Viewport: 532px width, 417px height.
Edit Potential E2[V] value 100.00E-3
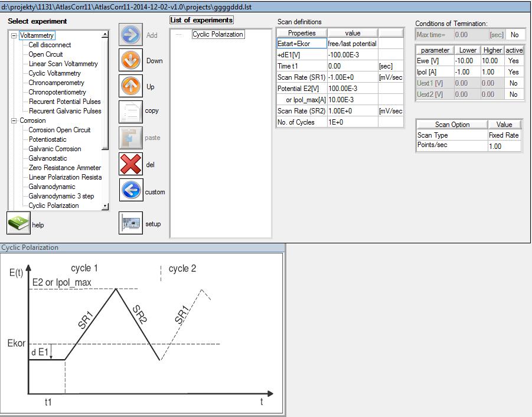[x=352, y=88]
